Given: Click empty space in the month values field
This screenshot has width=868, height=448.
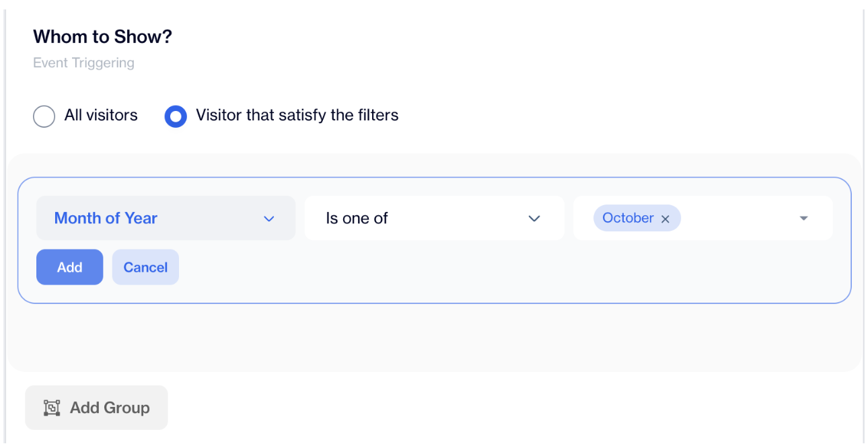Looking at the screenshot, I should [737, 218].
